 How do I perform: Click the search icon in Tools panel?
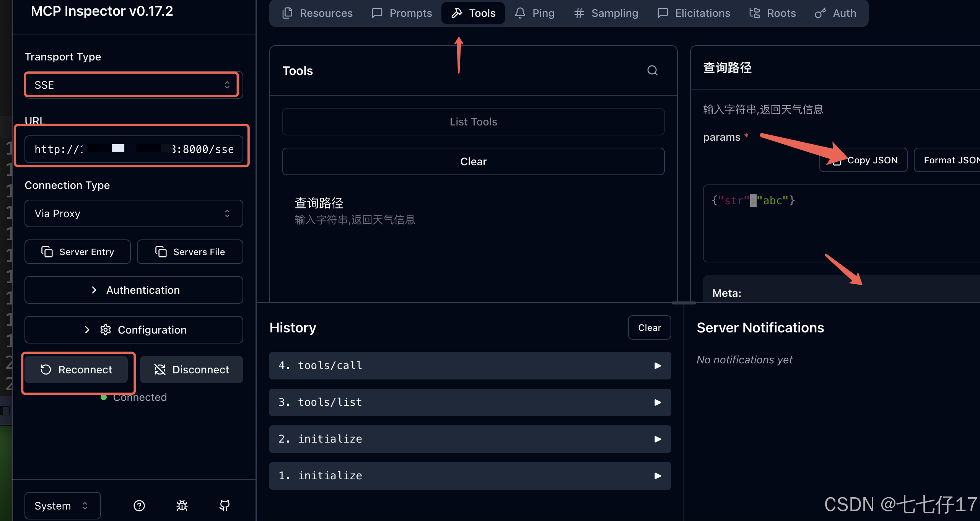tap(652, 70)
